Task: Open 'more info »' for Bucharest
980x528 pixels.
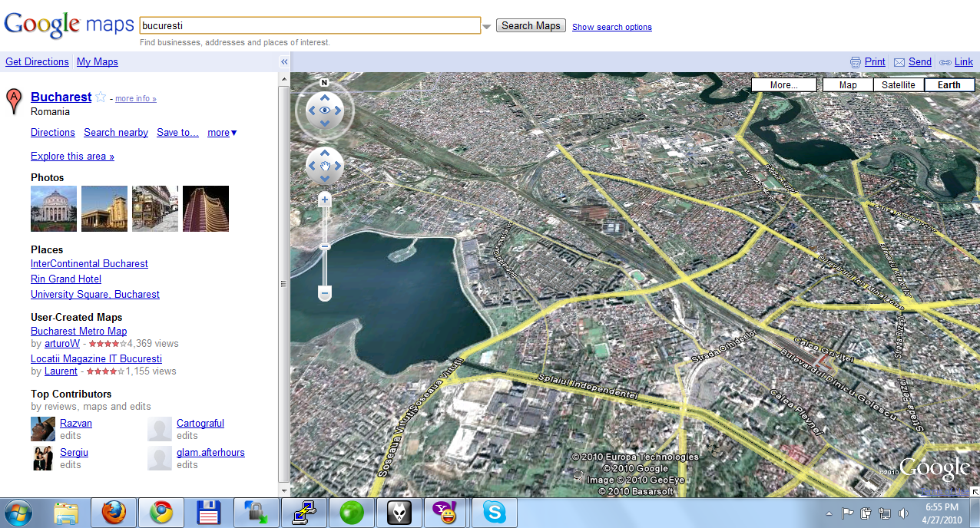Action: coord(136,99)
